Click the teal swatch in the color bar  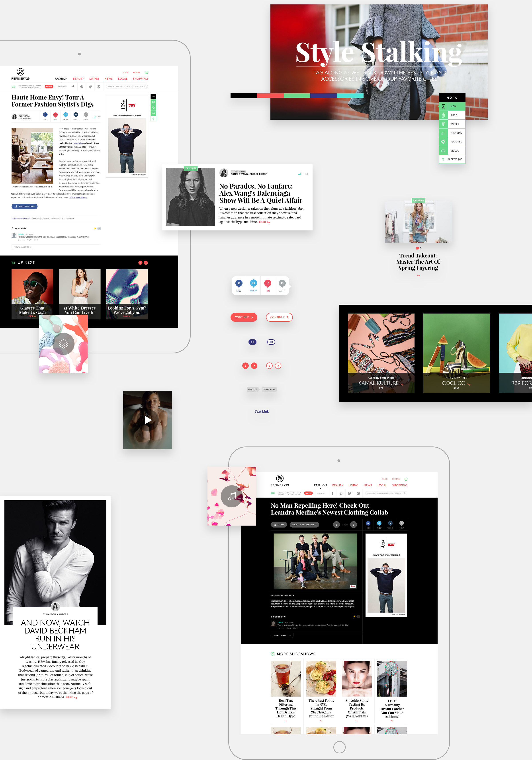[x=350, y=96]
